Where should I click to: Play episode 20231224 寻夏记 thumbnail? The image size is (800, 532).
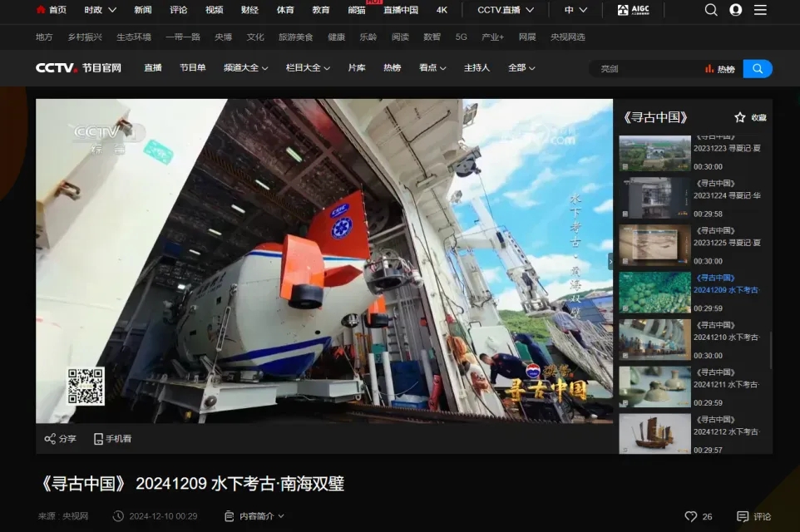[x=654, y=198]
